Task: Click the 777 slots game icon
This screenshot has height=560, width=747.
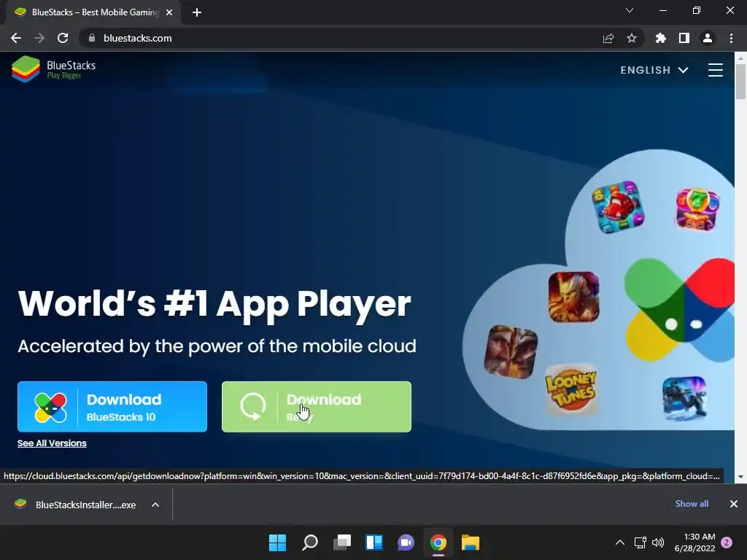Action: [x=697, y=209]
